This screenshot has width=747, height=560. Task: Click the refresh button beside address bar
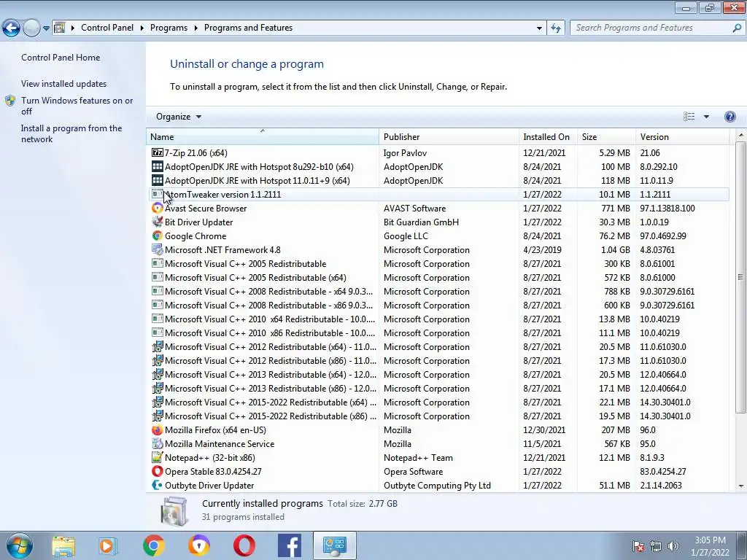(555, 28)
